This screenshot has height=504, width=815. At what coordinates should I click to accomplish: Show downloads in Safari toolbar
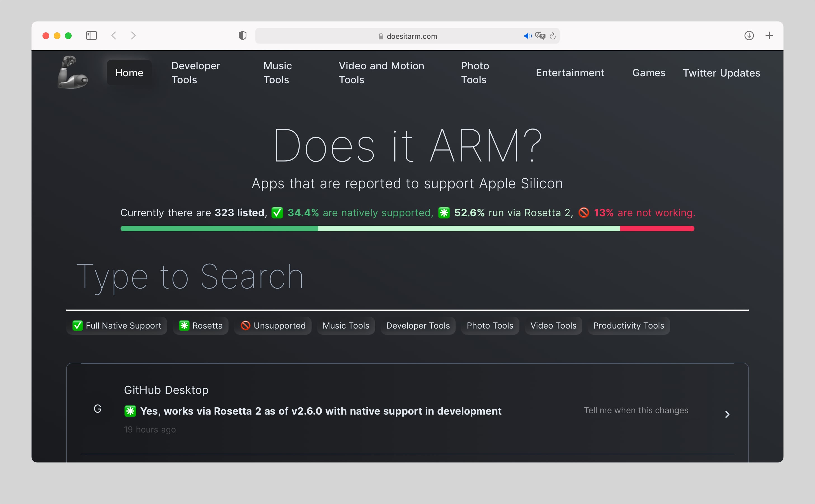pos(749,36)
